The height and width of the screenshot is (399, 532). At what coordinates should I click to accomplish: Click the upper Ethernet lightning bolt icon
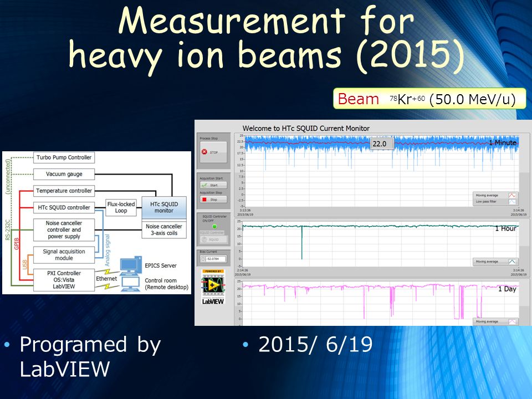107,272
